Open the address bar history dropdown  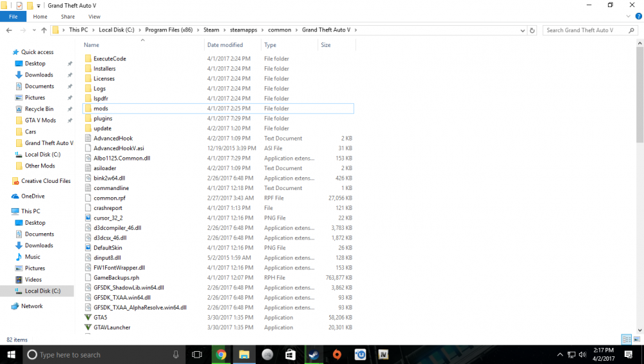522,30
